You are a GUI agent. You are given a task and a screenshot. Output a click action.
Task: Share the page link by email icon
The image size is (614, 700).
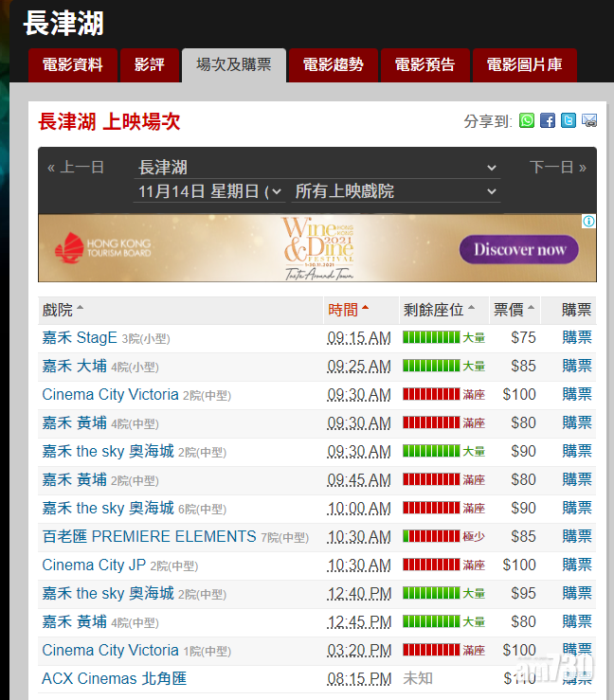pos(589,121)
